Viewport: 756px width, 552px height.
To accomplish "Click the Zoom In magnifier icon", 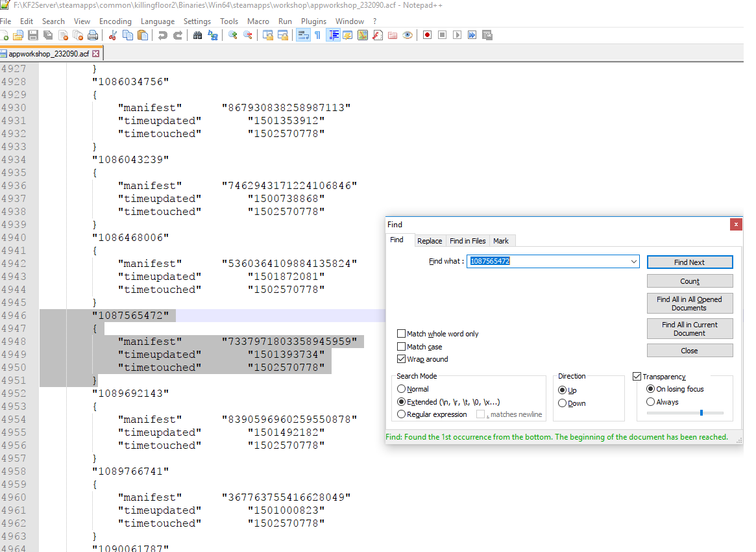I will click(233, 35).
